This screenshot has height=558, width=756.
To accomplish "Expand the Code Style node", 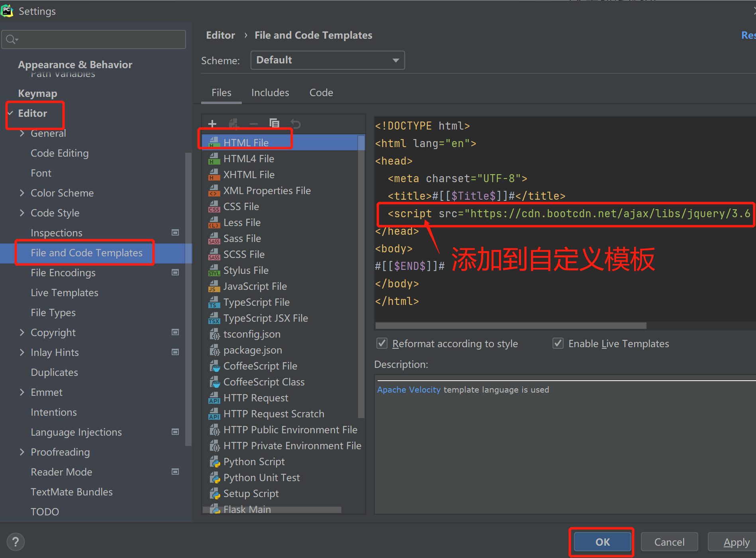I will pyautogui.click(x=22, y=213).
